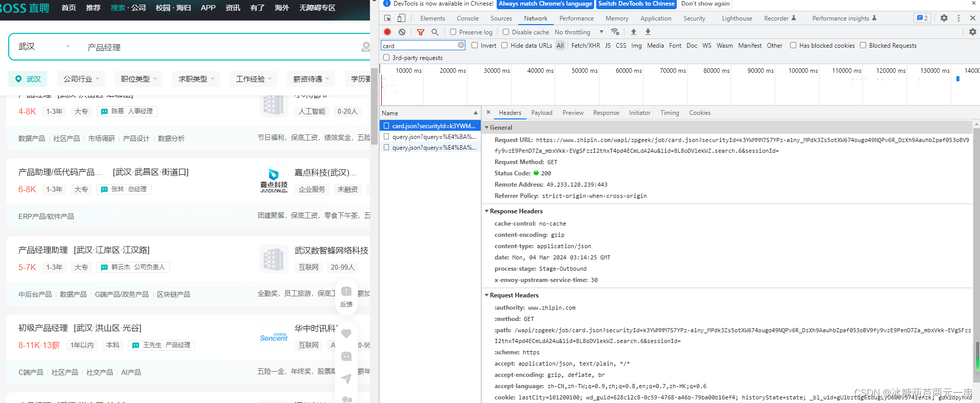
Task: Open the No throttling dropdown
Action: pyautogui.click(x=579, y=32)
